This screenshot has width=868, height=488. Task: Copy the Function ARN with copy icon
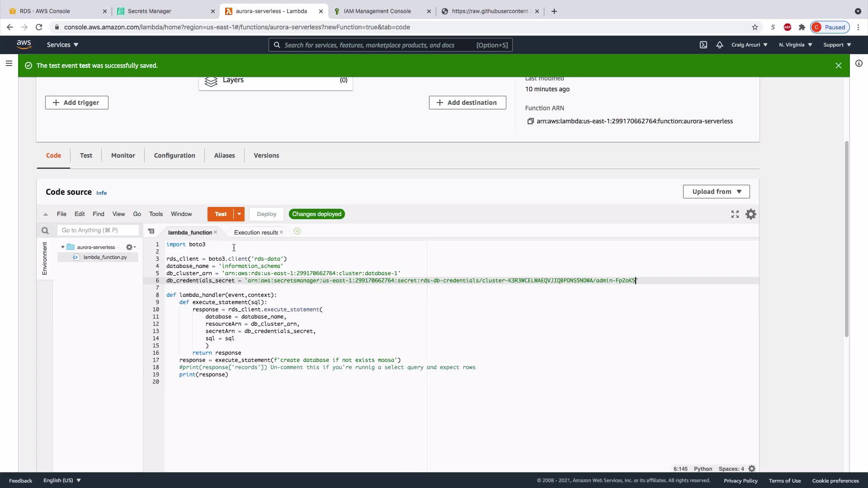pyautogui.click(x=530, y=121)
